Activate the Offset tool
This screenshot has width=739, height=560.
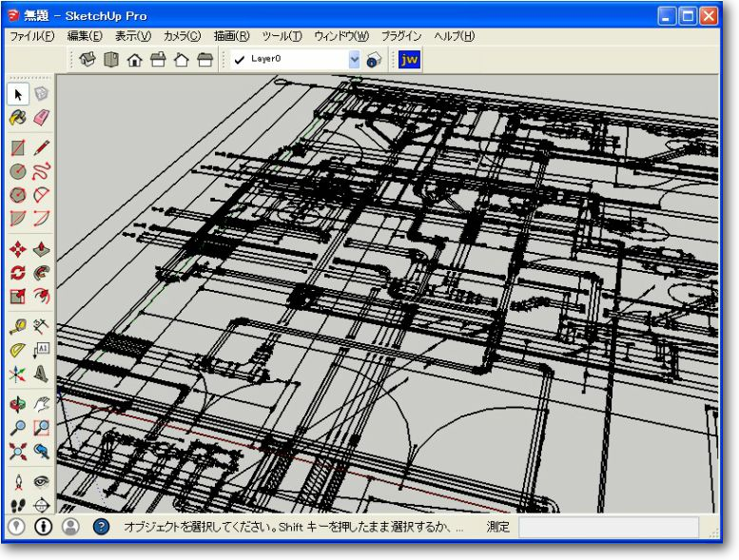pyautogui.click(x=42, y=297)
